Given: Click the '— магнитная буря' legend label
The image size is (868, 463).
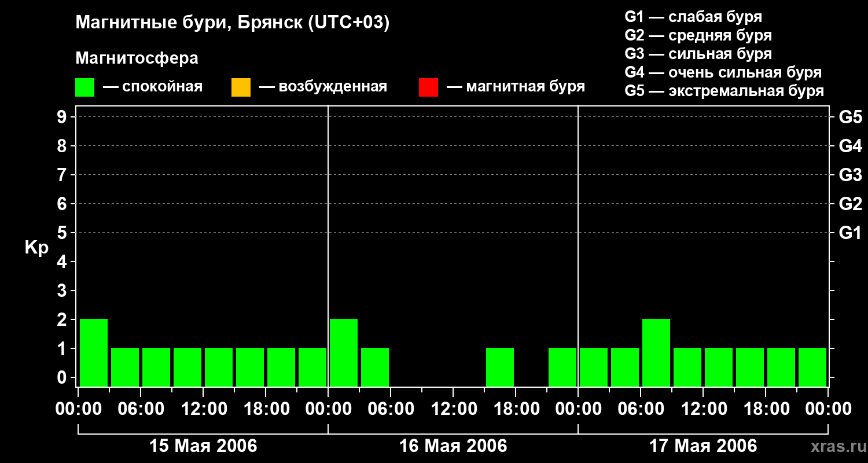Looking at the screenshot, I should (516, 87).
